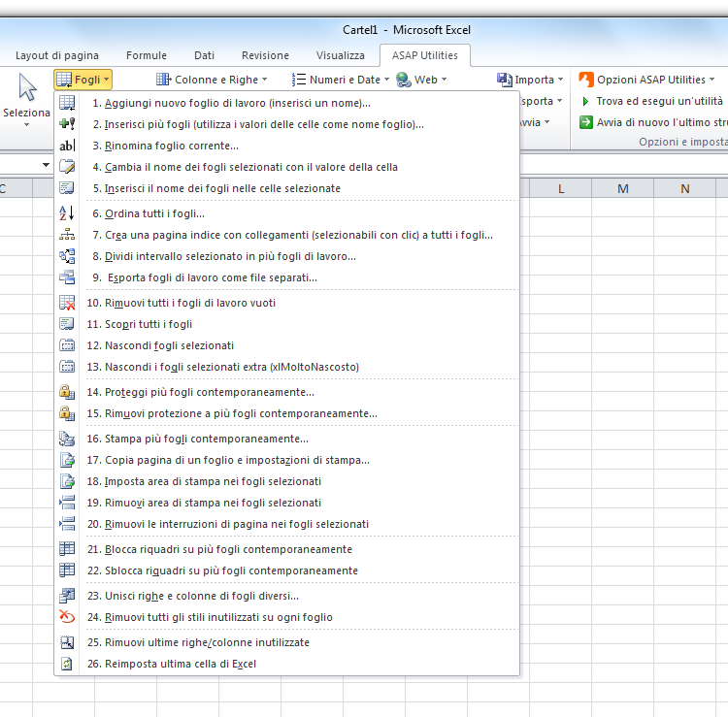Click the green arrow icon for Avvia di nuovo

tap(586, 122)
